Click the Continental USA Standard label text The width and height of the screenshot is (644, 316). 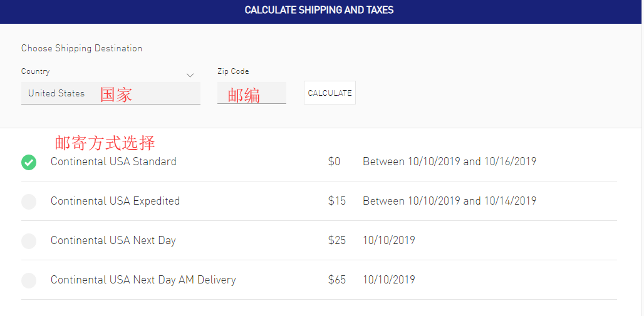[x=113, y=161]
